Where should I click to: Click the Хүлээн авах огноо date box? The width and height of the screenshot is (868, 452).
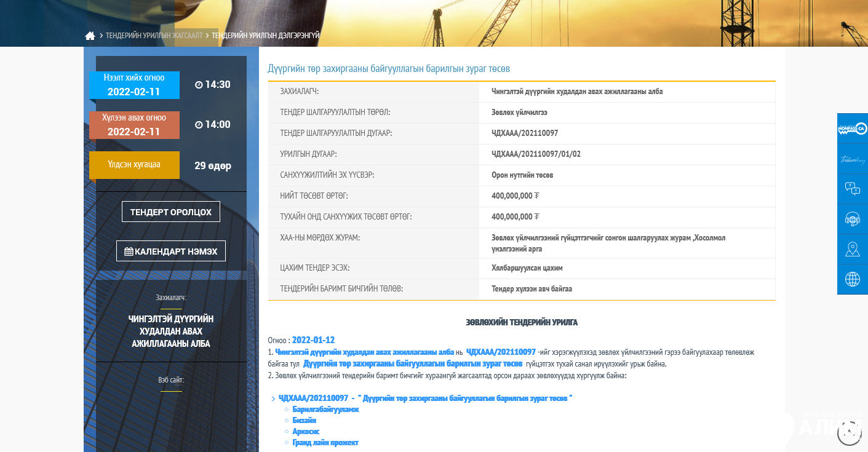point(134,125)
